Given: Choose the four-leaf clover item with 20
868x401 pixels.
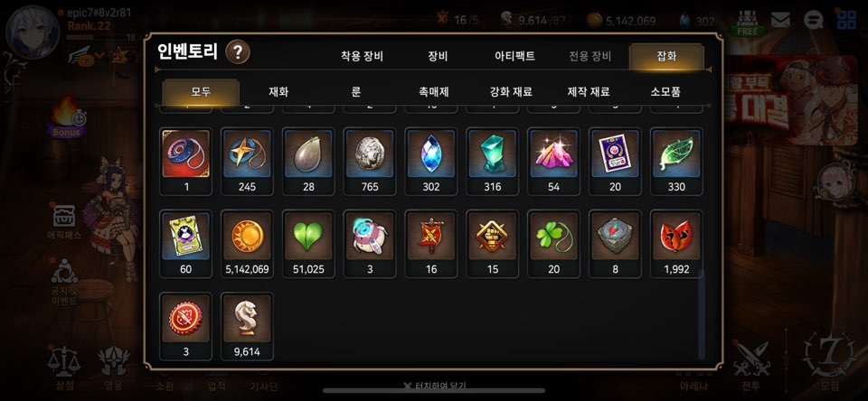Looking at the screenshot, I should tap(553, 244).
